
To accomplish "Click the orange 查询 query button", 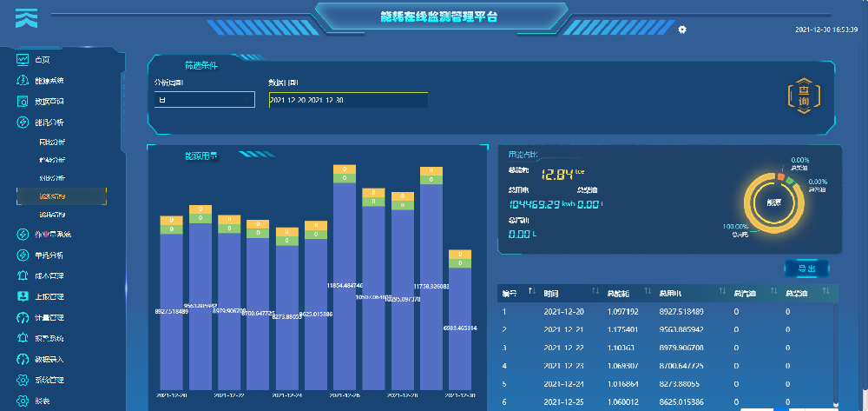I will [803, 96].
